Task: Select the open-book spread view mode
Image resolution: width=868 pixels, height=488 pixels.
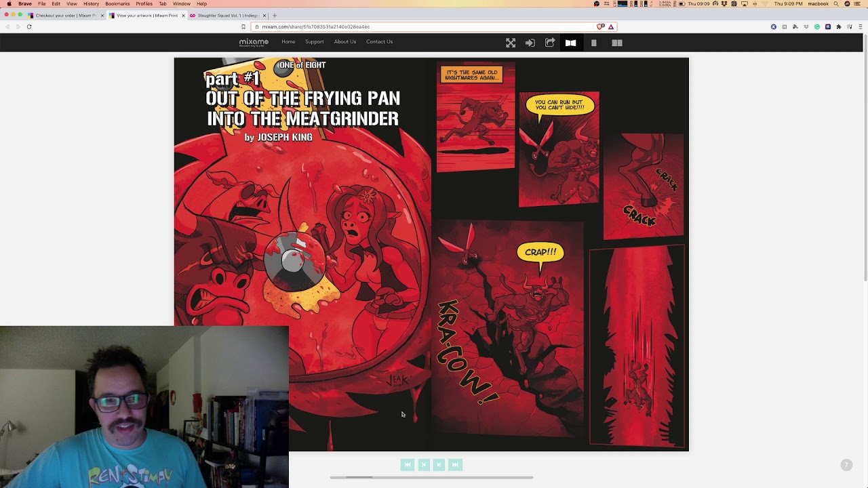Action: 570,43
